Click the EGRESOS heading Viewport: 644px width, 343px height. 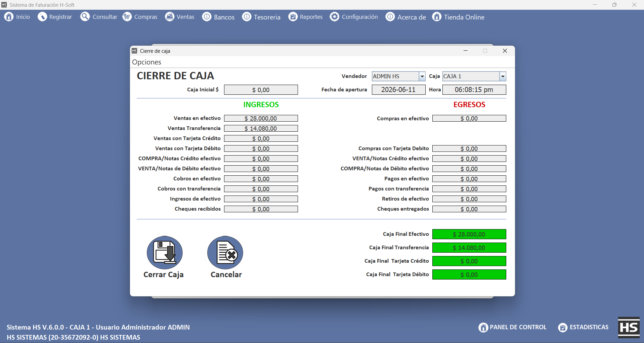469,104
